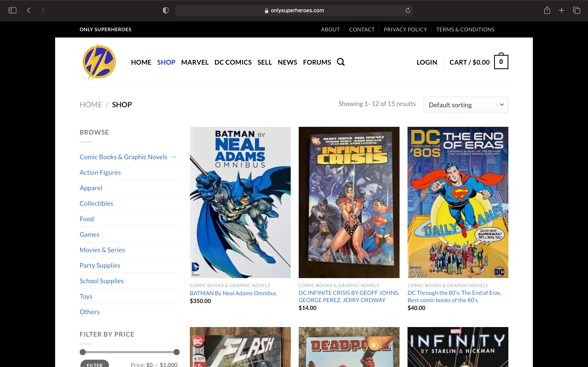Click the Only Superheroes lightning logo

tap(99, 62)
